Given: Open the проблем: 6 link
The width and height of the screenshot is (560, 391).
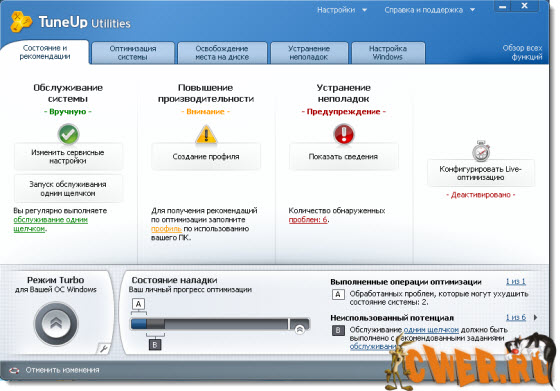Looking at the screenshot, I should point(308,220).
